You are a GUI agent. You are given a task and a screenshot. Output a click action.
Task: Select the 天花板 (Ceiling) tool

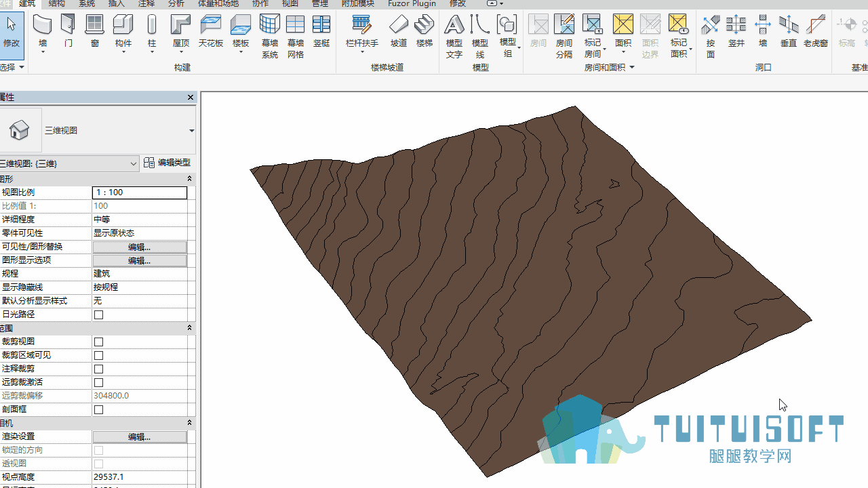point(211,33)
